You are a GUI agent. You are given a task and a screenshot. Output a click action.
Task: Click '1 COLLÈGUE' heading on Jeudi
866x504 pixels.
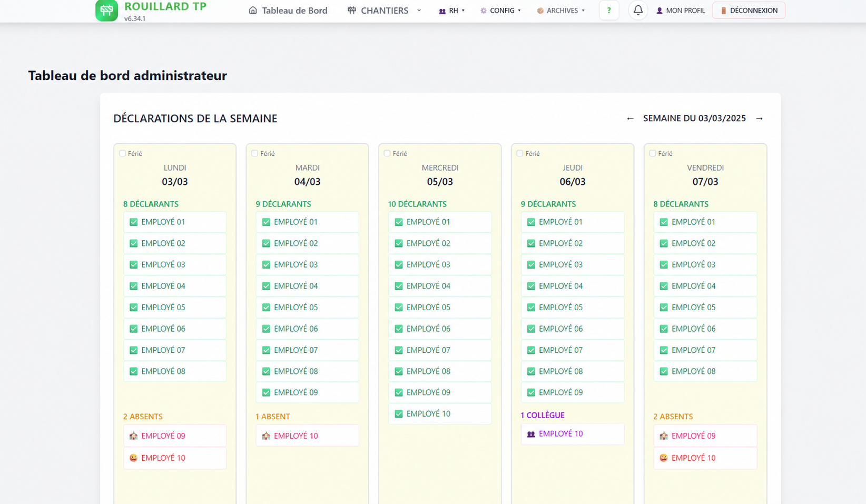[543, 415]
